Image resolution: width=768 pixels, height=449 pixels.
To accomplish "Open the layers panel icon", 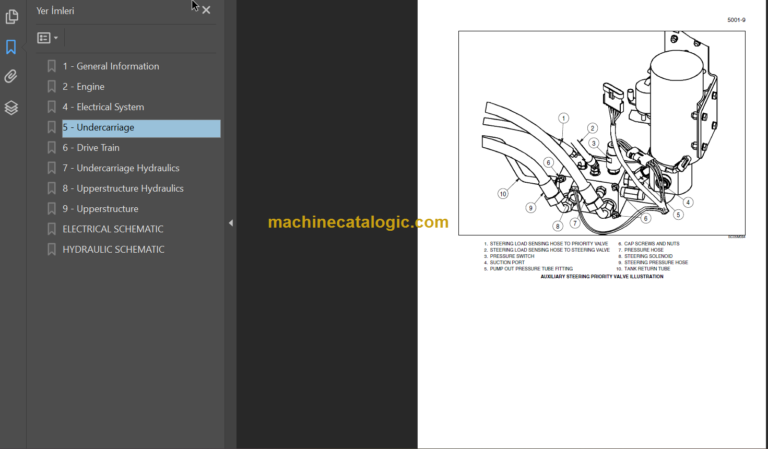I will click(11, 107).
